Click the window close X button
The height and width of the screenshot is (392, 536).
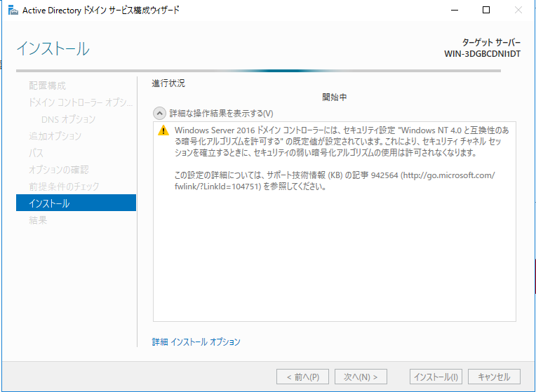[518, 11]
